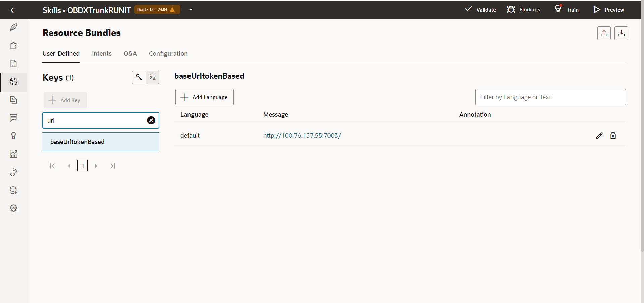Switch to the Intents tab
The image size is (644, 303).
(x=102, y=54)
